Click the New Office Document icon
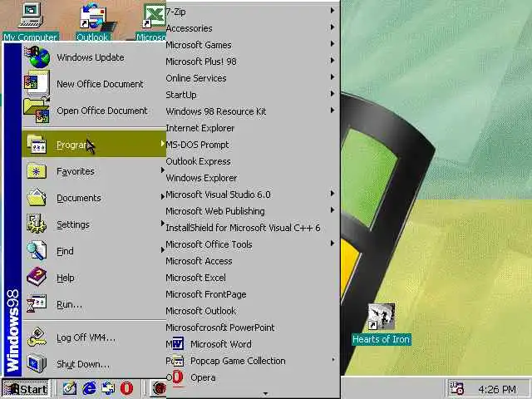The image size is (532, 399). click(x=37, y=83)
